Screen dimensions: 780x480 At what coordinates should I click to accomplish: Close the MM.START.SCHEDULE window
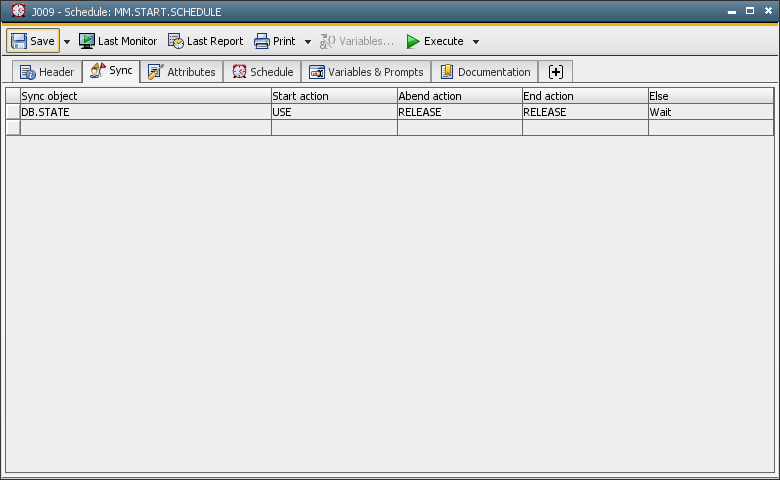click(x=768, y=10)
